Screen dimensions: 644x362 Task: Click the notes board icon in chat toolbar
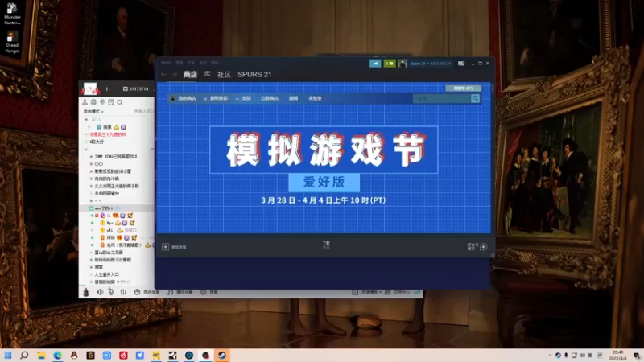click(x=111, y=102)
